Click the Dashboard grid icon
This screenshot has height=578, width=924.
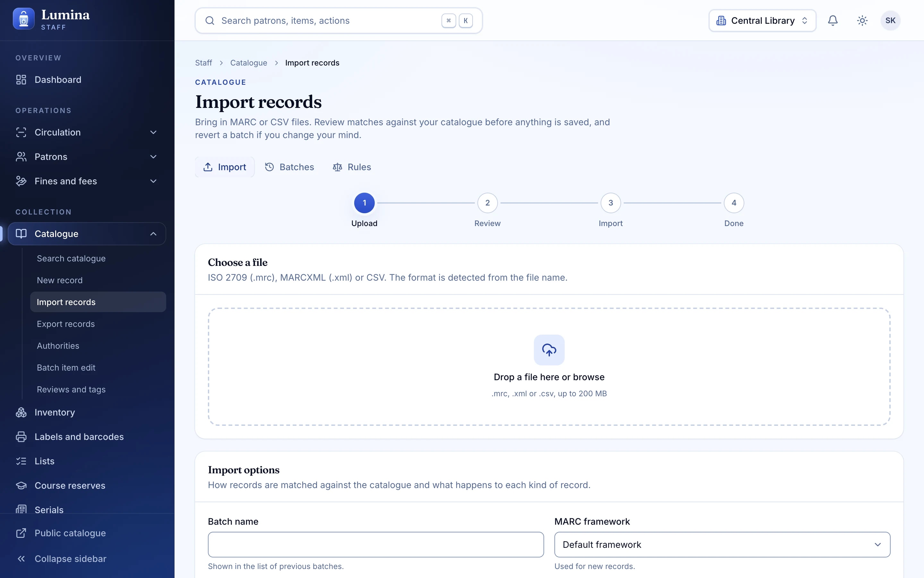click(x=21, y=80)
